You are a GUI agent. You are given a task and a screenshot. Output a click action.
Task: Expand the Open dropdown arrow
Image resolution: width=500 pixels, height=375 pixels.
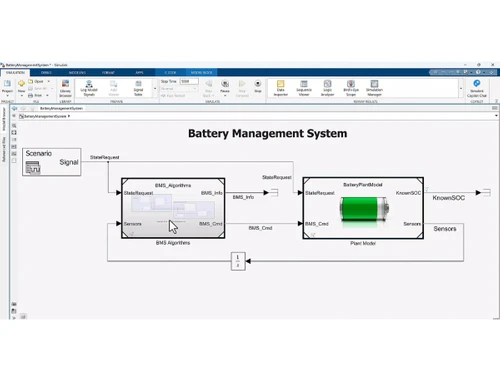[x=49, y=81]
